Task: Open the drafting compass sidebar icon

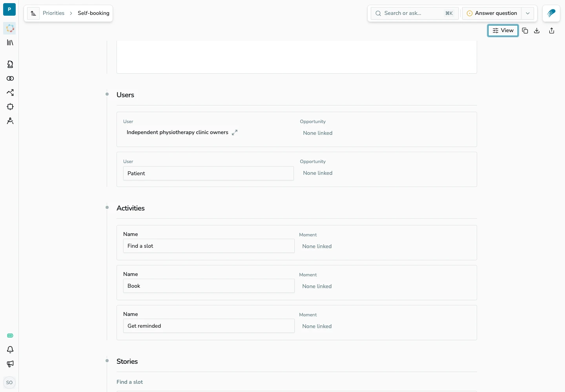Action: point(10,121)
